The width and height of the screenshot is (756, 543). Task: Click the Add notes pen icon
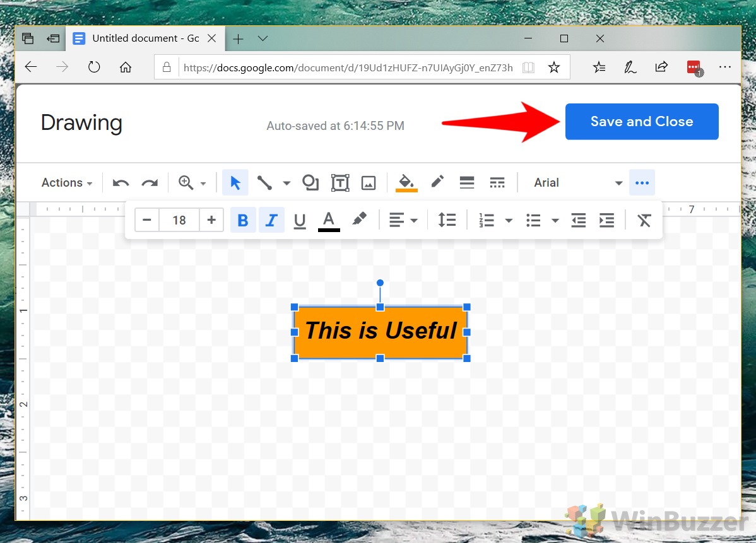pyautogui.click(x=630, y=67)
